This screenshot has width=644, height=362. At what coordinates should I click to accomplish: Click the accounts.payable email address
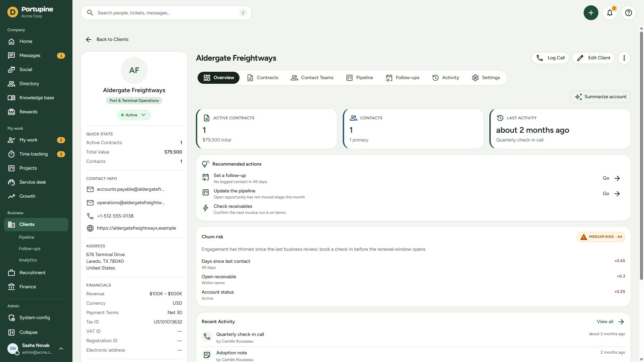tap(130, 189)
